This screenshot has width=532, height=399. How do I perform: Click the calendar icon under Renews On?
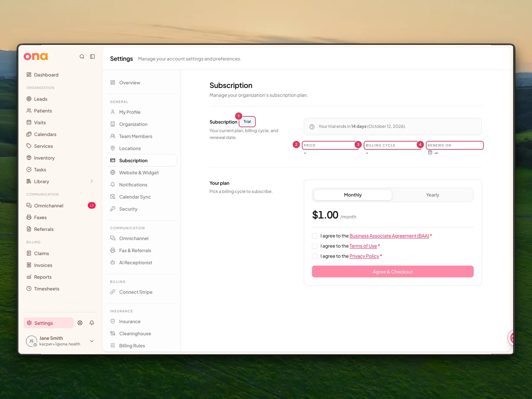click(430, 152)
